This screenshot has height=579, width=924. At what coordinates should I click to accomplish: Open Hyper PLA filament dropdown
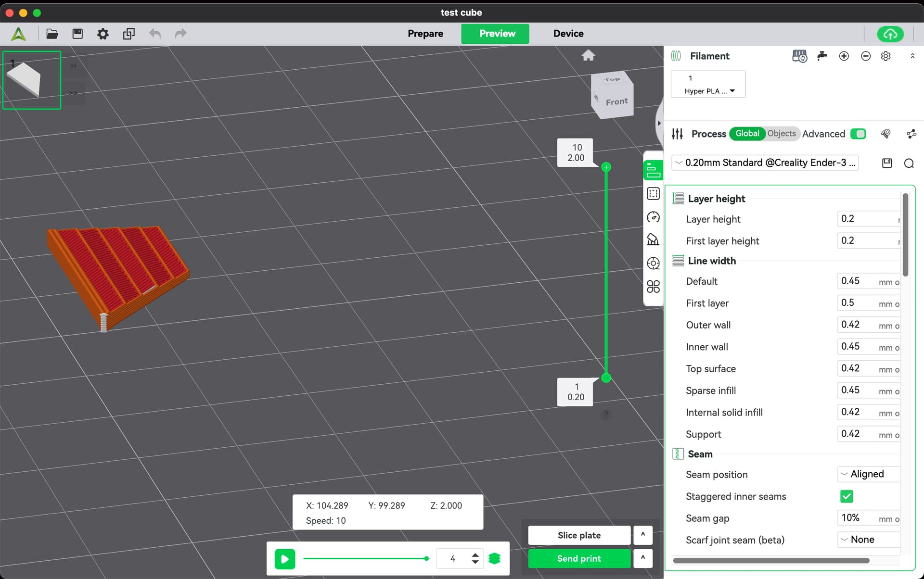[709, 91]
